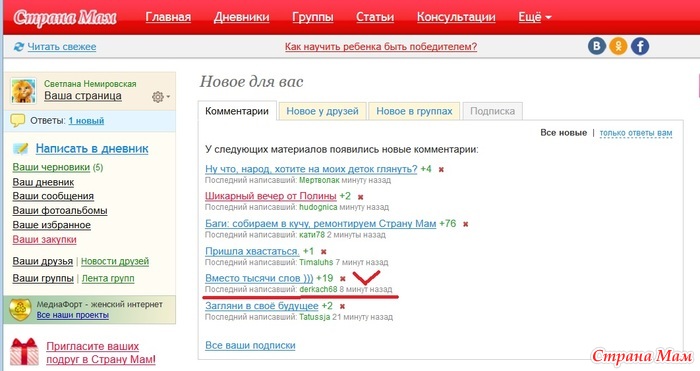Click the refresh icon beside Читать свежее
700x371 pixels.
click(19, 46)
